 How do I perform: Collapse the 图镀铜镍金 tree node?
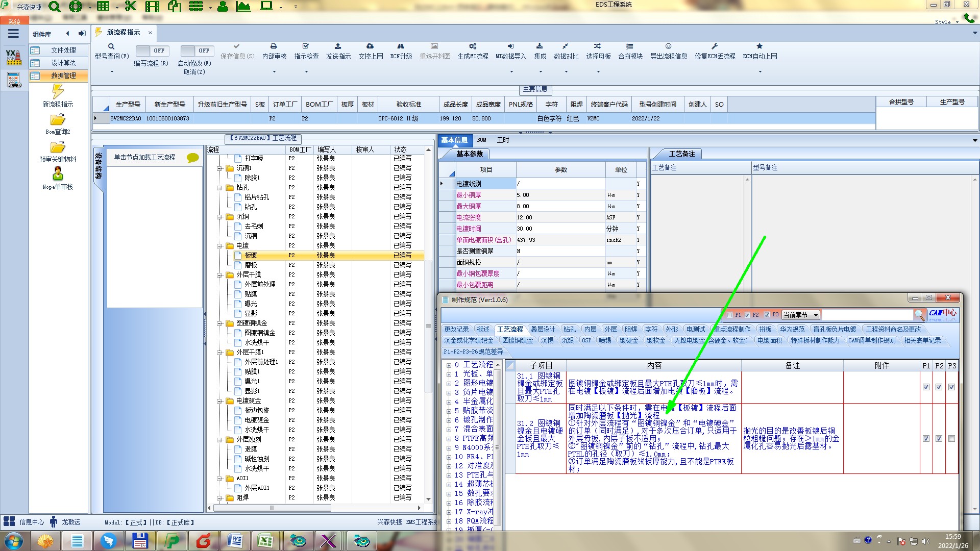220,323
